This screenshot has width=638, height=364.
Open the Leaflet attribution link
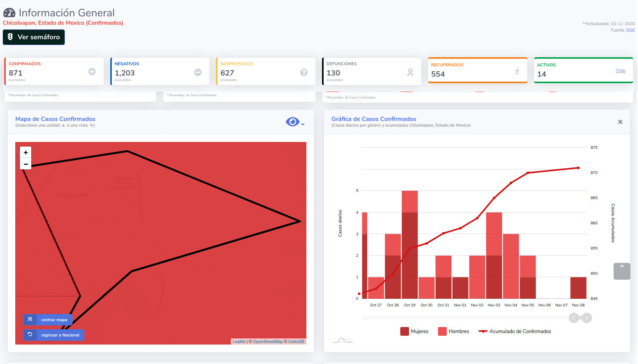point(239,341)
